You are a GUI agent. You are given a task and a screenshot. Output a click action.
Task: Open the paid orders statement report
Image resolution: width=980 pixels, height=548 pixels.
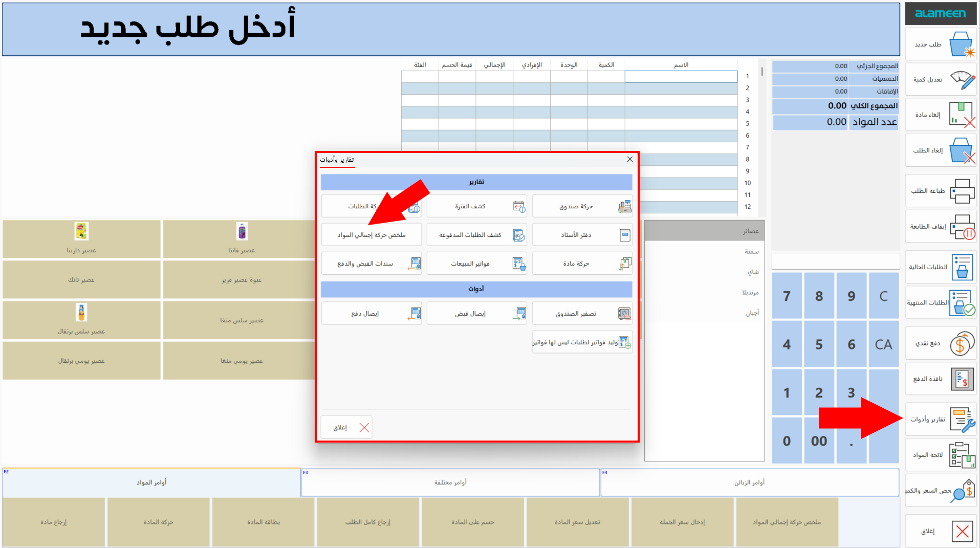(x=477, y=235)
